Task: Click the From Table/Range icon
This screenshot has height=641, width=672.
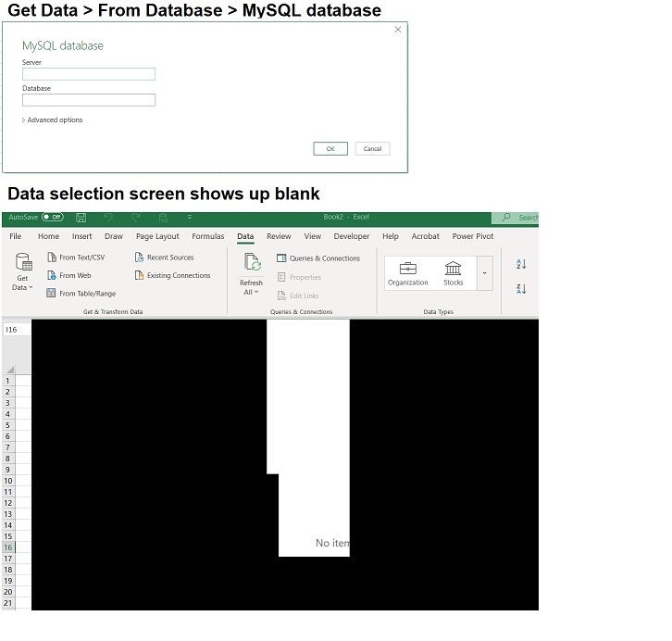Action: [51, 293]
